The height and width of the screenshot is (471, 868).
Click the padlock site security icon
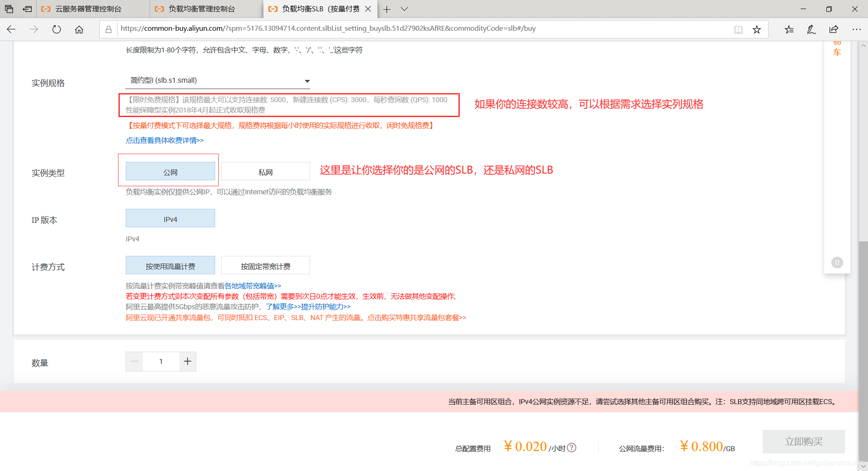click(108, 29)
